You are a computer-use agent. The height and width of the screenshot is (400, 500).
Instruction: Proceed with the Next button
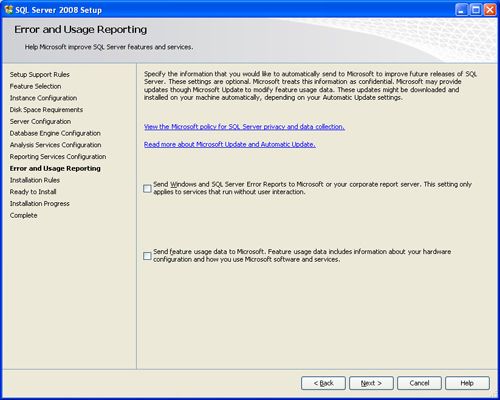coord(371,383)
